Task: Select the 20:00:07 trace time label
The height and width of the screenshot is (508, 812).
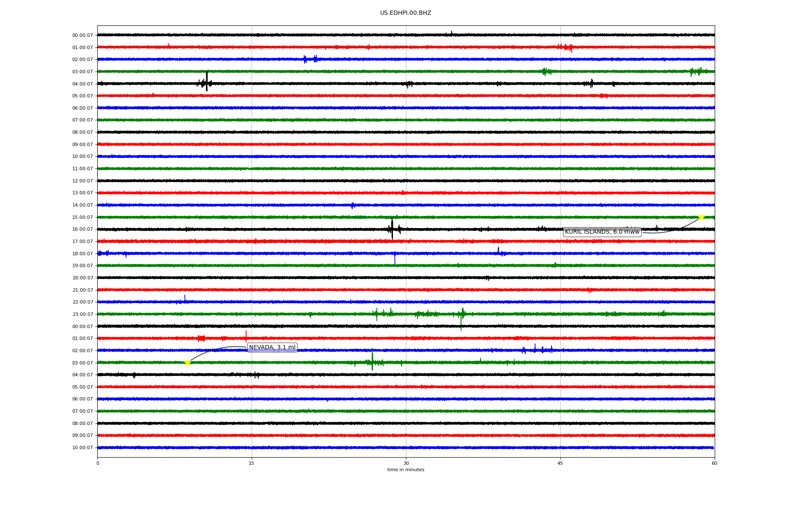Action: pyautogui.click(x=82, y=278)
